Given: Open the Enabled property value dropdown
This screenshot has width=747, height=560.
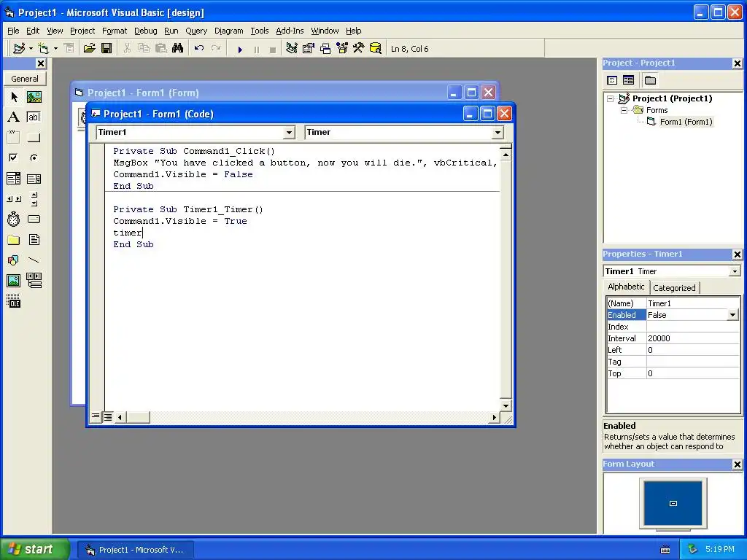Looking at the screenshot, I should click(x=732, y=315).
